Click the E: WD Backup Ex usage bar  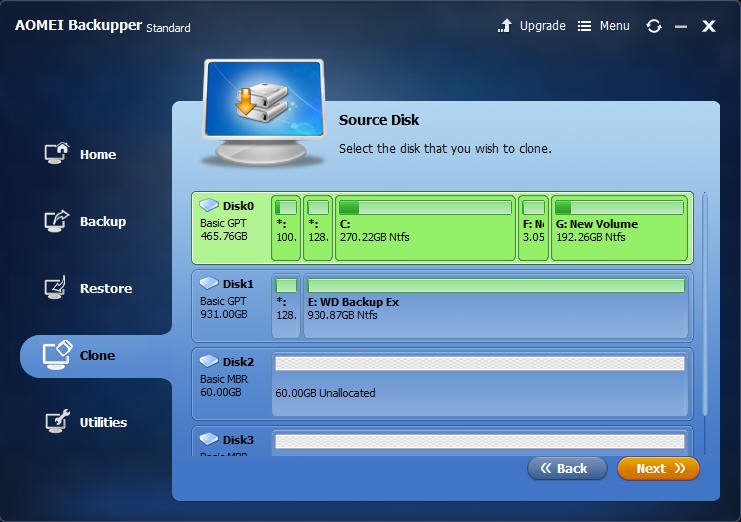496,285
